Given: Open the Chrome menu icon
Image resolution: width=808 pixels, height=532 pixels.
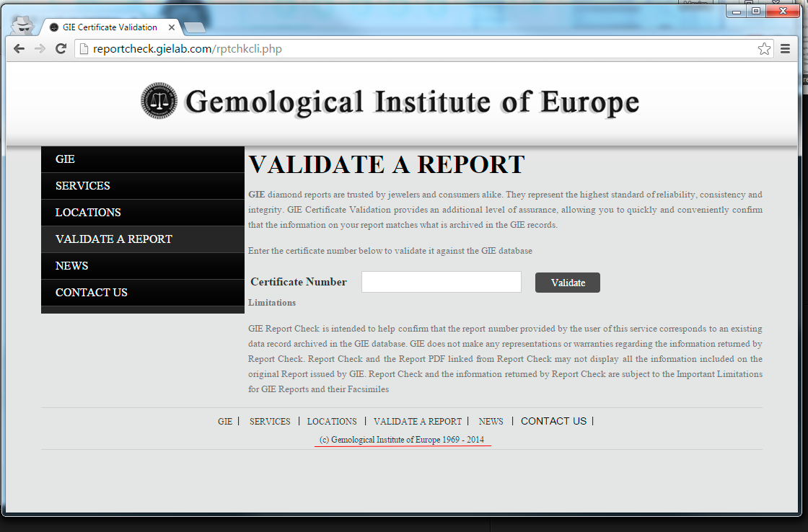Looking at the screenshot, I should [x=785, y=48].
